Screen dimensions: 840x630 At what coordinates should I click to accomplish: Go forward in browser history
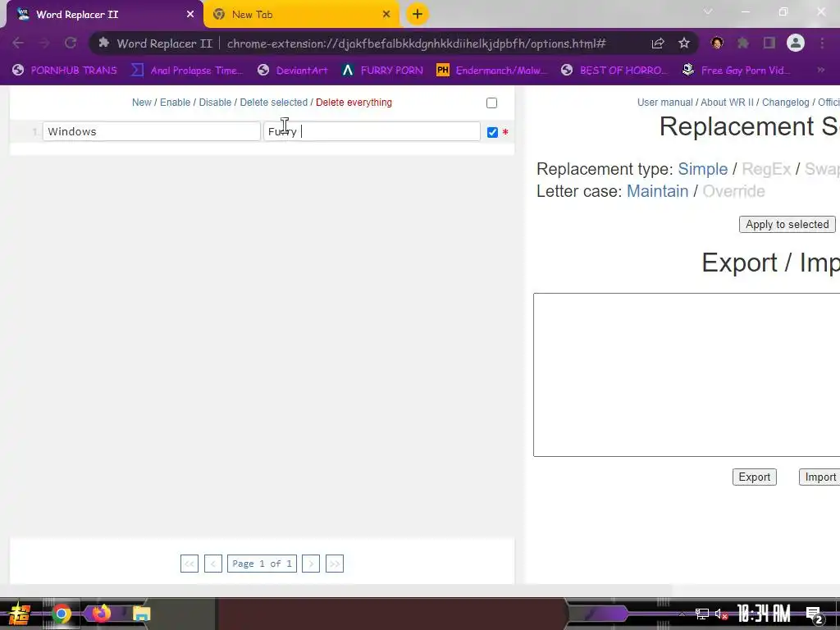(x=44, y=43)
